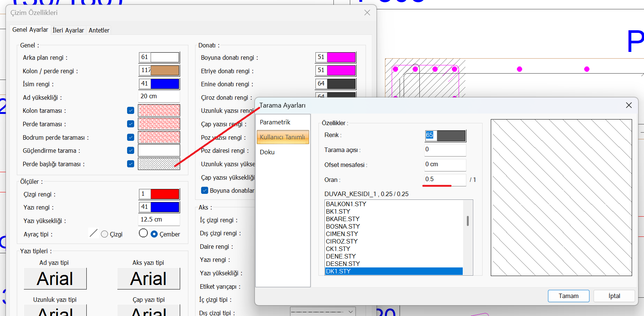
Task: Select the Çember ayraç tipi radio button
Action: (x=154, y=234)
